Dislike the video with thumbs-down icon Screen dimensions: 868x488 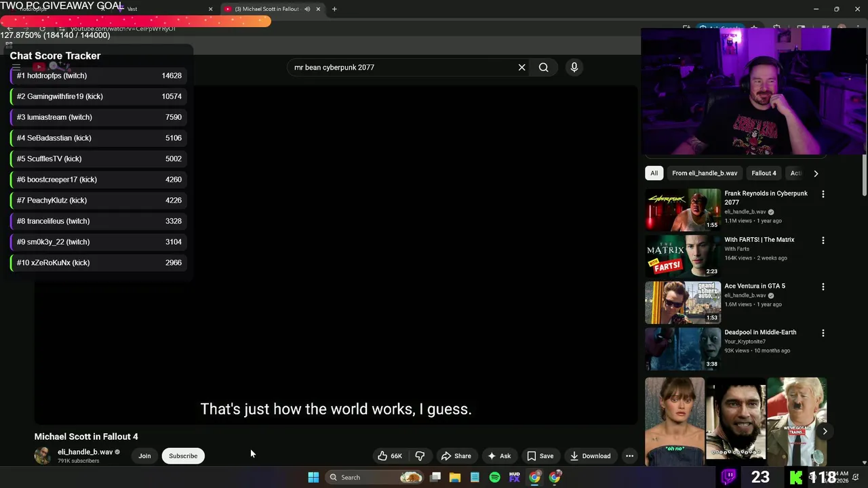tap(420, 455)
